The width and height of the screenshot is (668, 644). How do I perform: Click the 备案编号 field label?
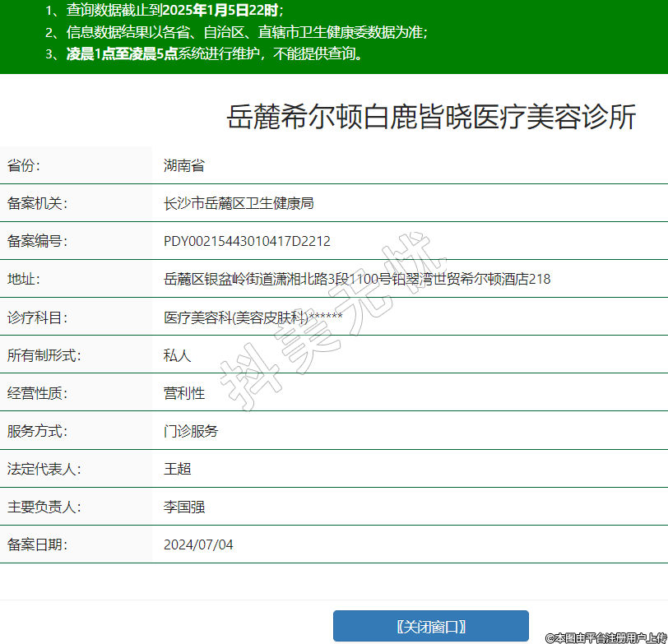click(37, 241)
